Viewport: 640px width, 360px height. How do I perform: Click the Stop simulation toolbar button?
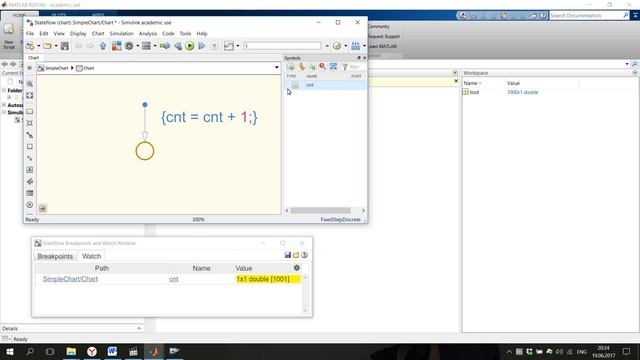click(214, 46)
